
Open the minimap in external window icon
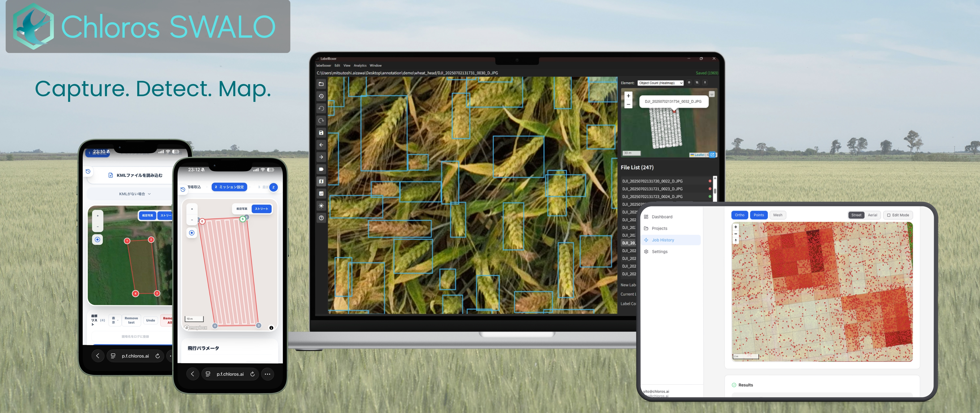tap(712, 155)
